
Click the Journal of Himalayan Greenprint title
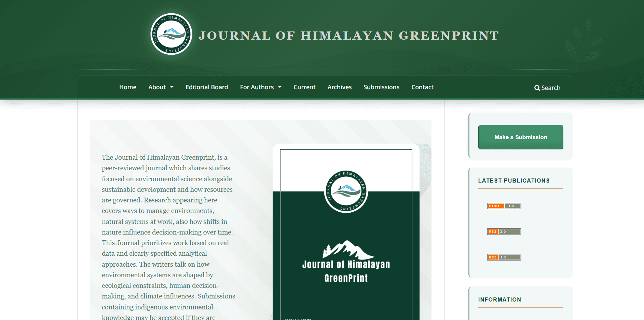(349, 36)
